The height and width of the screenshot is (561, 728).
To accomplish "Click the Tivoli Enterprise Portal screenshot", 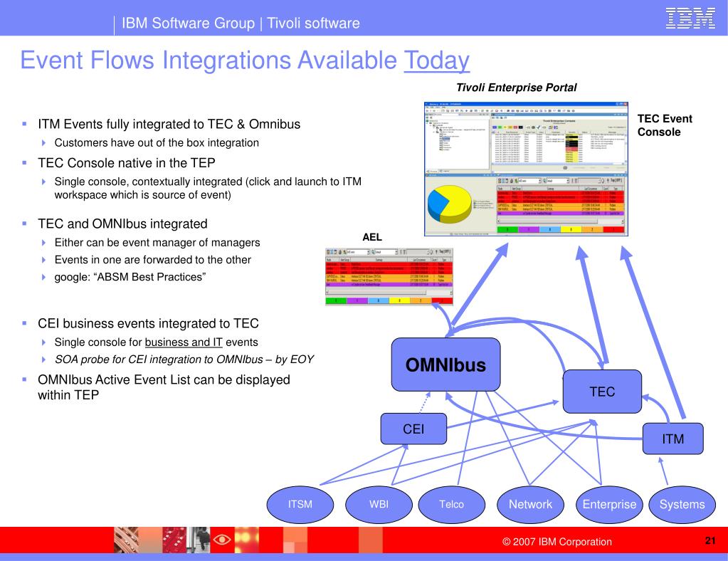I will click(526, 169).
